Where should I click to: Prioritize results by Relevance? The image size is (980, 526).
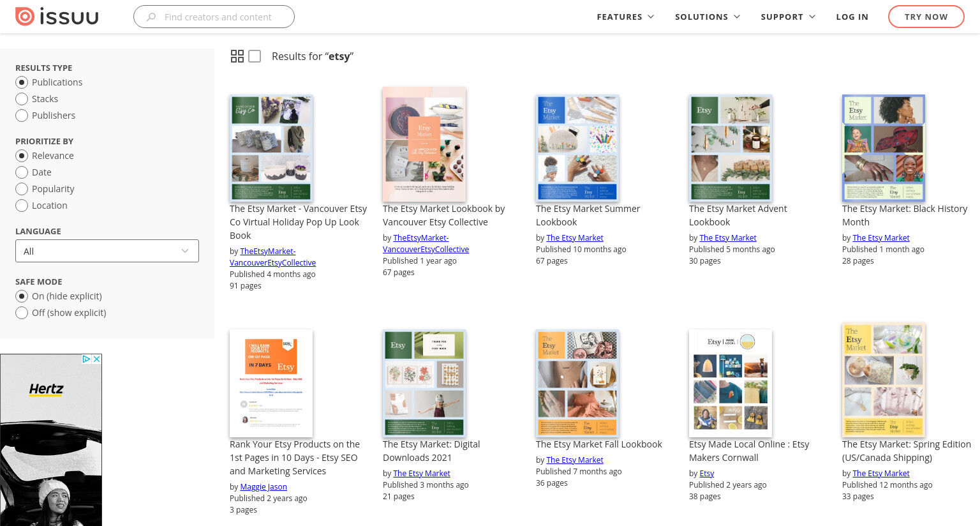tap(22, 156)
